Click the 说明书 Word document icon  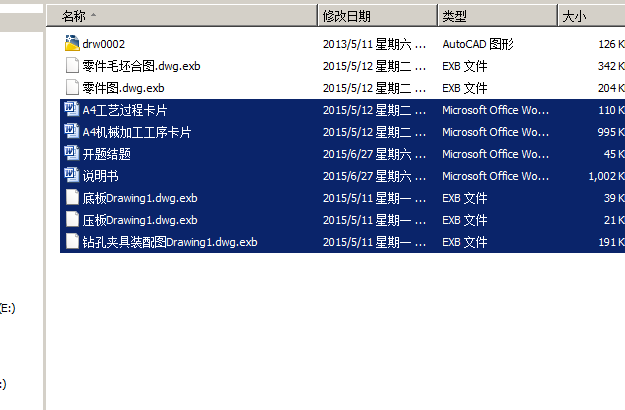pyautogui.click(x=72, y=175)
